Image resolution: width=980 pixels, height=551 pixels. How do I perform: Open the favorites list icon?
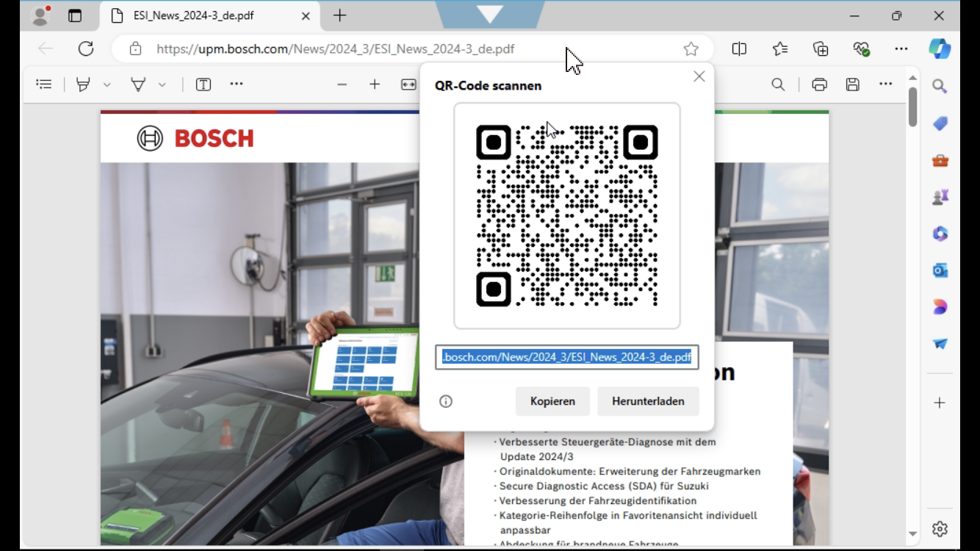coord(780,48)
